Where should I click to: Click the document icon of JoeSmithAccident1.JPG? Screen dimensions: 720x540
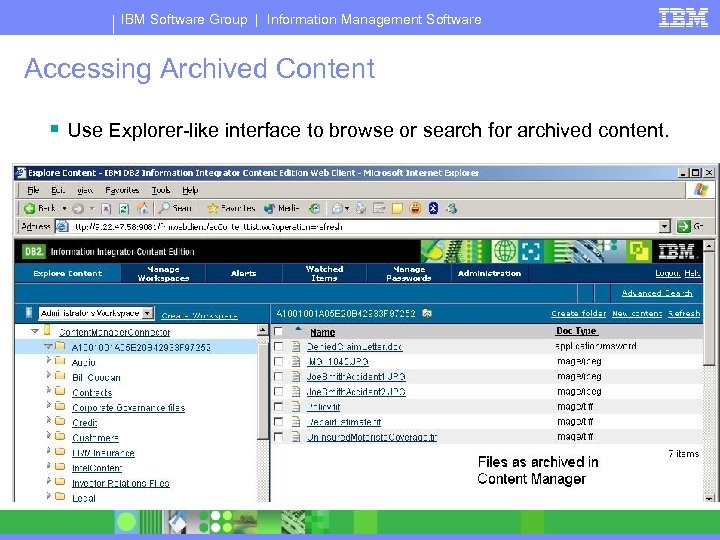point(296,377)
